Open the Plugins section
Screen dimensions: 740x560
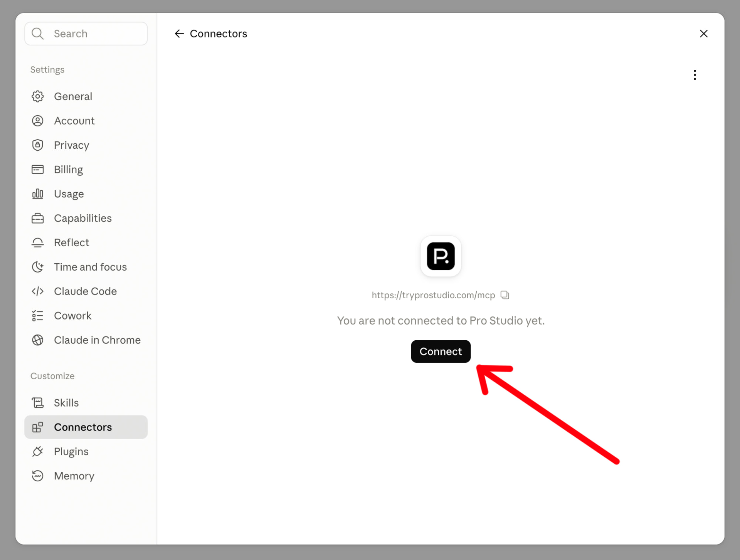tap(86, 451)
